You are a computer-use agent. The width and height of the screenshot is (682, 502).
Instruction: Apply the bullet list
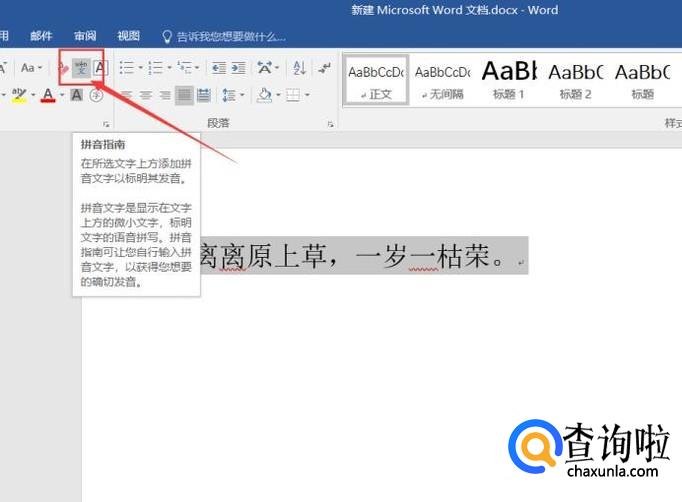coord(127,68)
